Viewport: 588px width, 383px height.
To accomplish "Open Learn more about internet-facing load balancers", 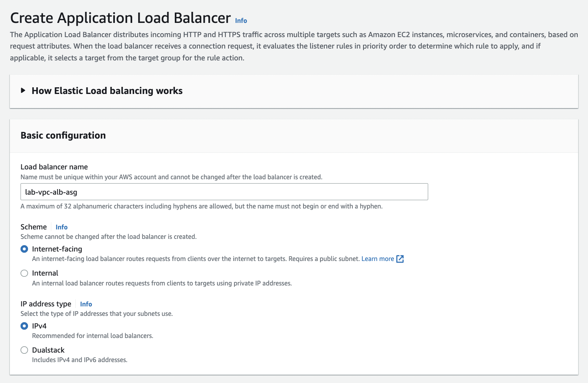I will [x=378, y=259].
